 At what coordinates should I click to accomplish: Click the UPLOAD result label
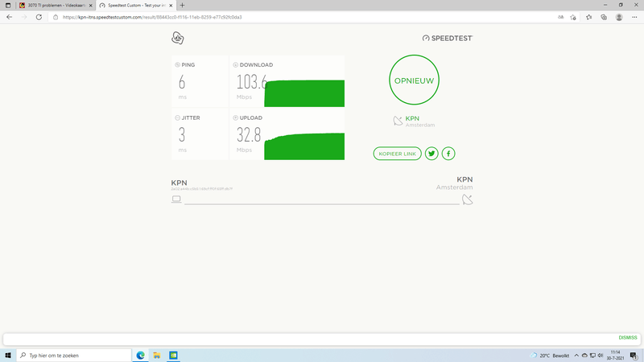pyautogui.click(x=250, y=117)
